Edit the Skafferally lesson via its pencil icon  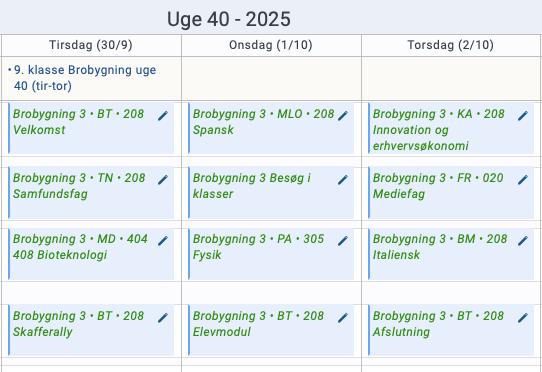coord(163,318)
